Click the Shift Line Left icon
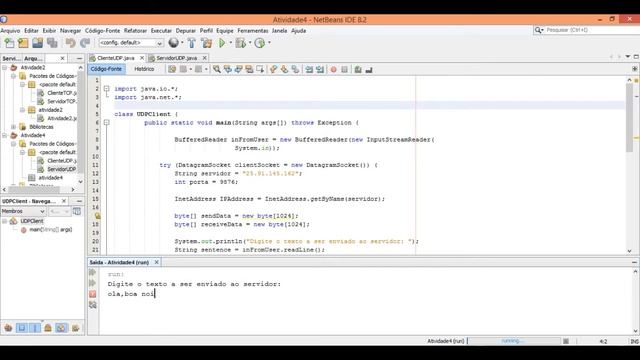 click(309, 69)
